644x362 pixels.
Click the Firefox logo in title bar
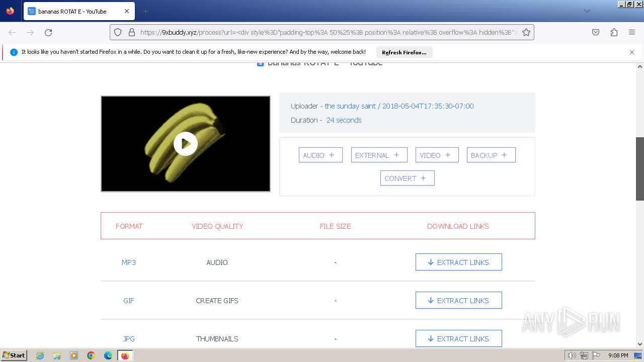(10, 11)
